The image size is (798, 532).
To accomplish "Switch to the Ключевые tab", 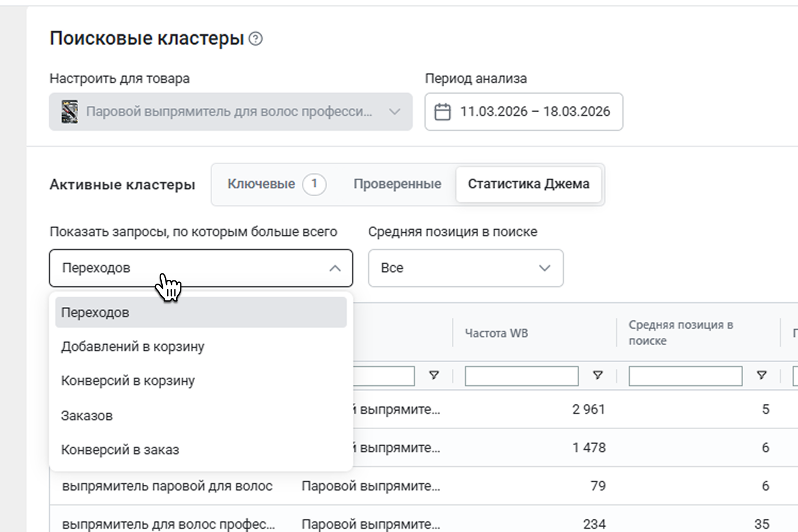I will pyautogui.click(x=261, y=184).
